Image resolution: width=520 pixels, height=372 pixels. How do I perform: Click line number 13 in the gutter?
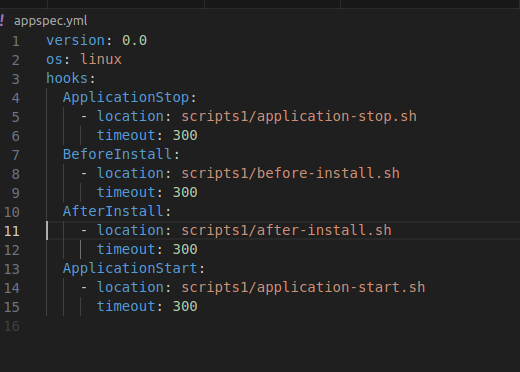pos(12,270)
